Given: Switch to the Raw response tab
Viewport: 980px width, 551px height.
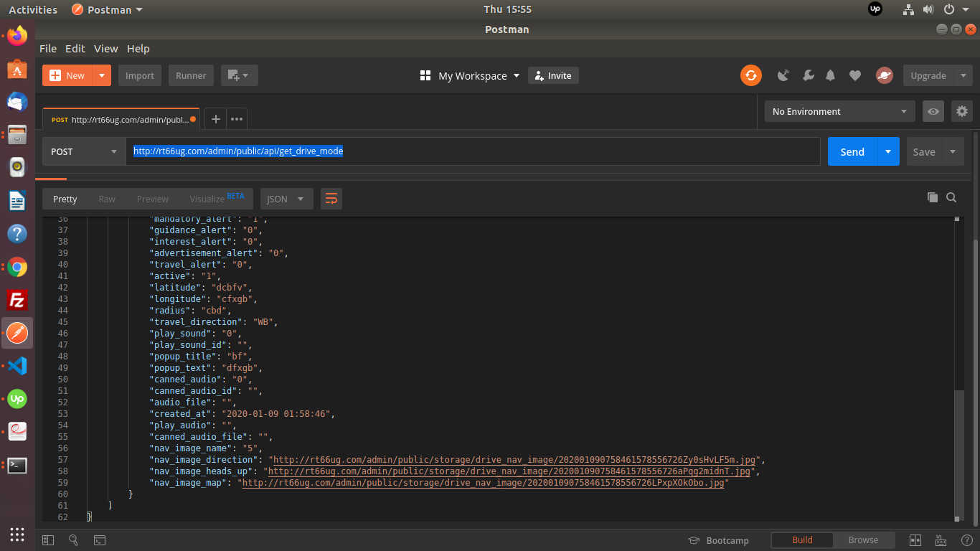Looking at the screenshot, I should (107, 199).
